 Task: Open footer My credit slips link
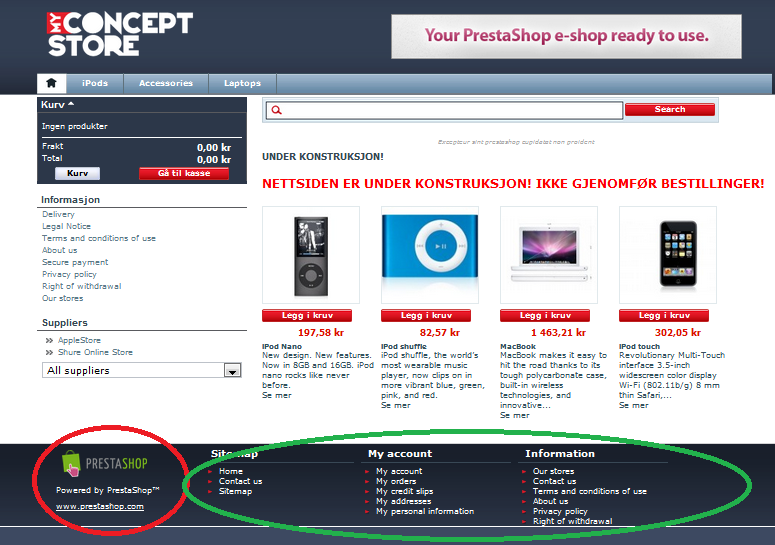pos(404,491)
